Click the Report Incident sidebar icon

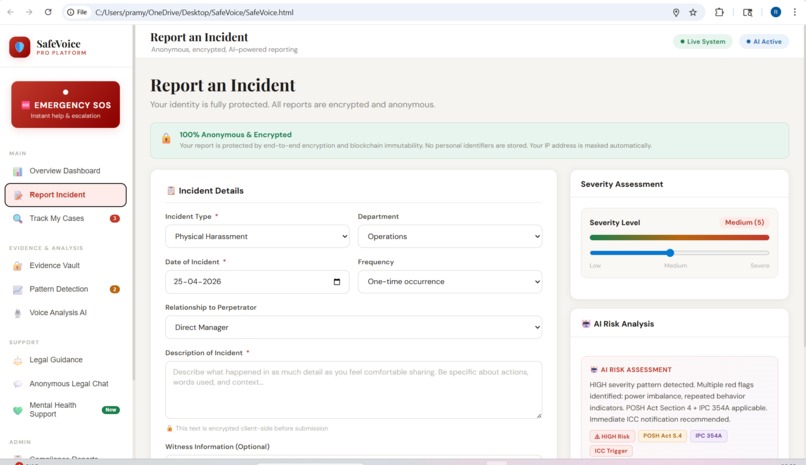17,195
